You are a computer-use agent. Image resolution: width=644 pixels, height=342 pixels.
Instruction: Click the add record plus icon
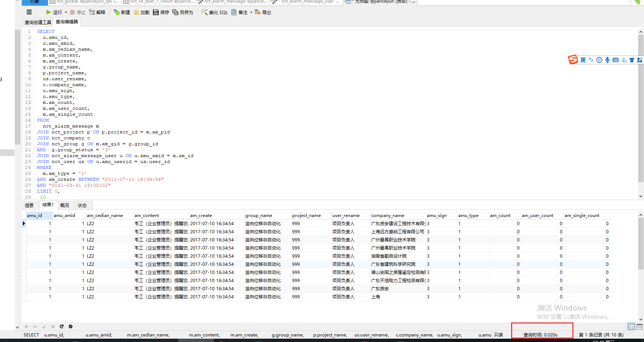(x=26, y=326)
